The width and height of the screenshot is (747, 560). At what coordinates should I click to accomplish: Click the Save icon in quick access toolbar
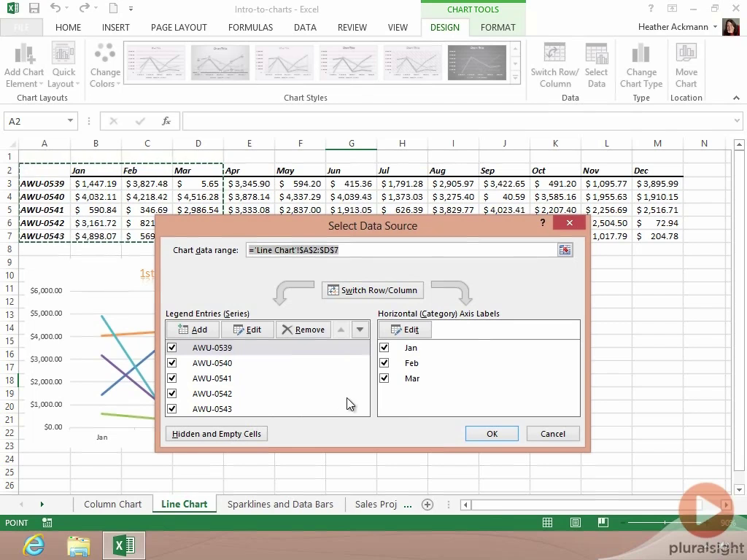pyautogui.click(x=34, y=8)
